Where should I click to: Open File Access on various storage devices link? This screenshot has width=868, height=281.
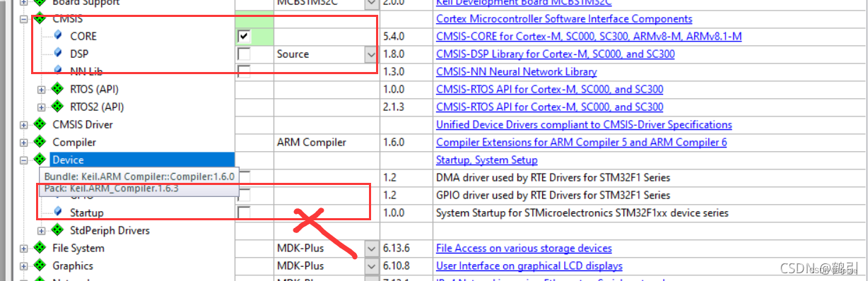coord(524,248)
